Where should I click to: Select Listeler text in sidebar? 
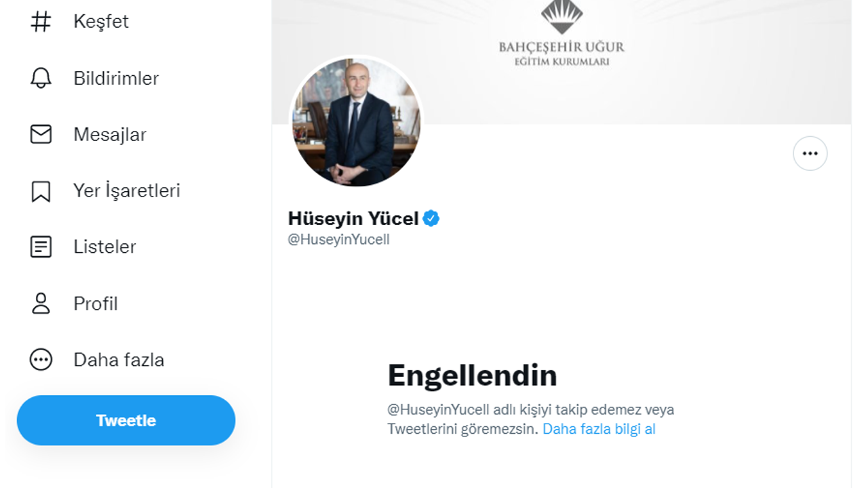pyautogui.click(x=104, y=247)
